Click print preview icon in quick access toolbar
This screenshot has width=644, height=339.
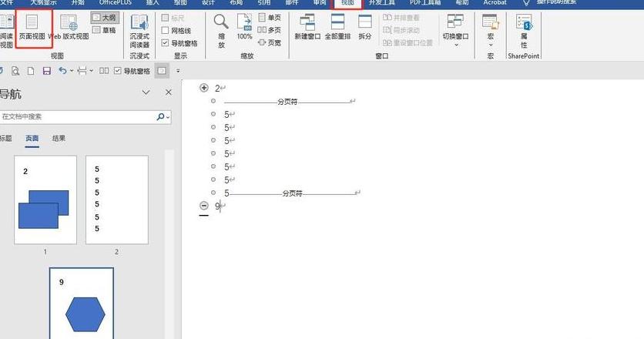click(15, 71)
